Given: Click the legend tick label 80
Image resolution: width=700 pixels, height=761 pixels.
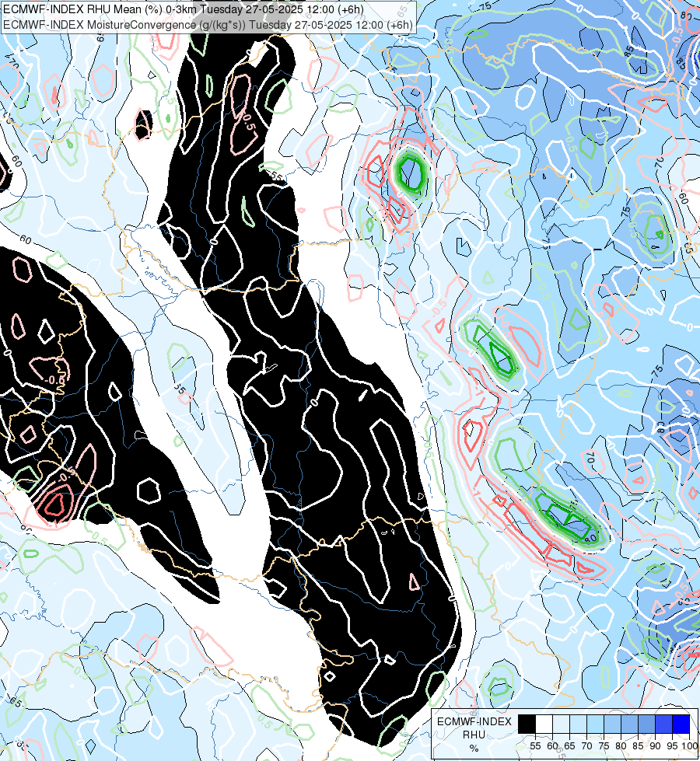Looking at the screenshot, I should pos(621,746).
